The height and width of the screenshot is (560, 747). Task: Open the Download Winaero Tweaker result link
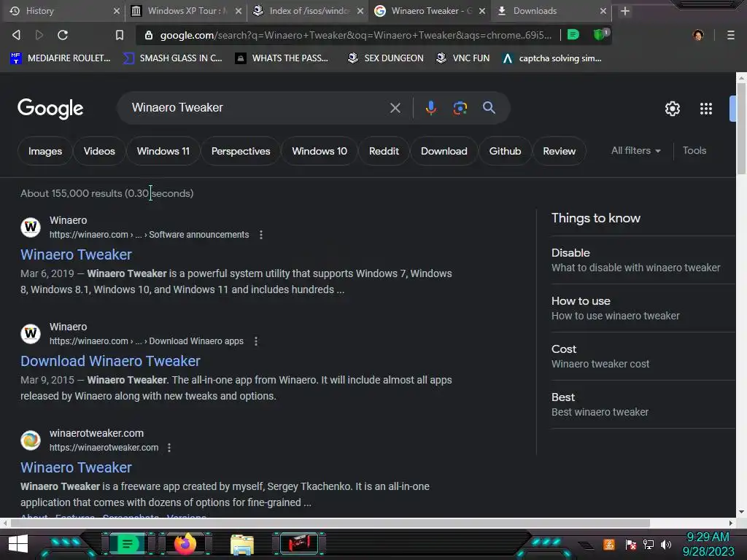click(110, 361)
